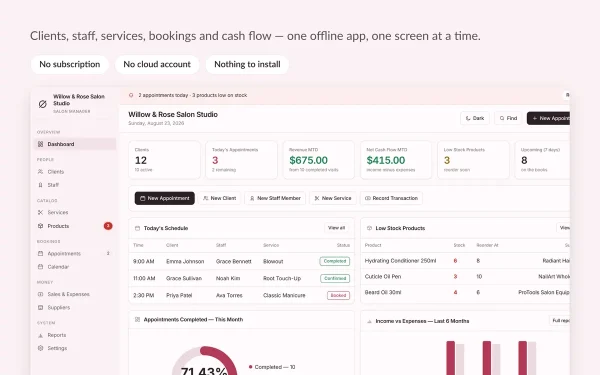The height and width of the screenshot is (375, 600).
Task: Open Today's Appointments stat card
Action: pos(241,160)
